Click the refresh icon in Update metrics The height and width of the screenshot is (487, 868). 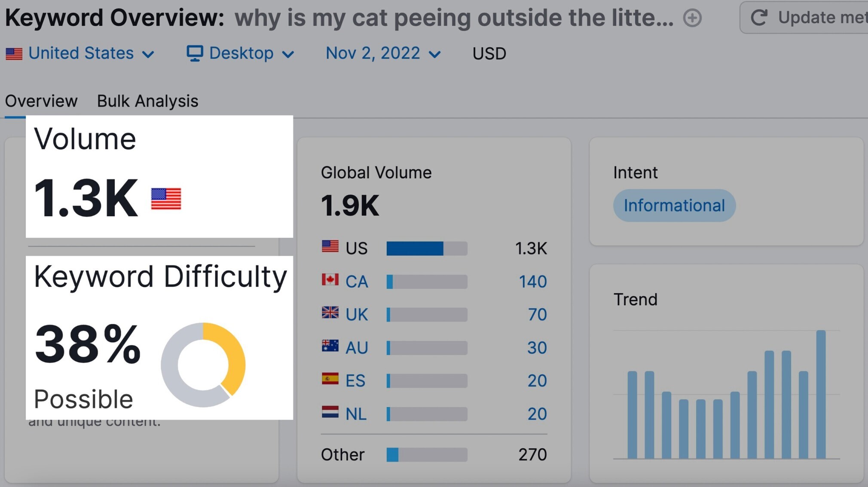[x=759, y=18]
